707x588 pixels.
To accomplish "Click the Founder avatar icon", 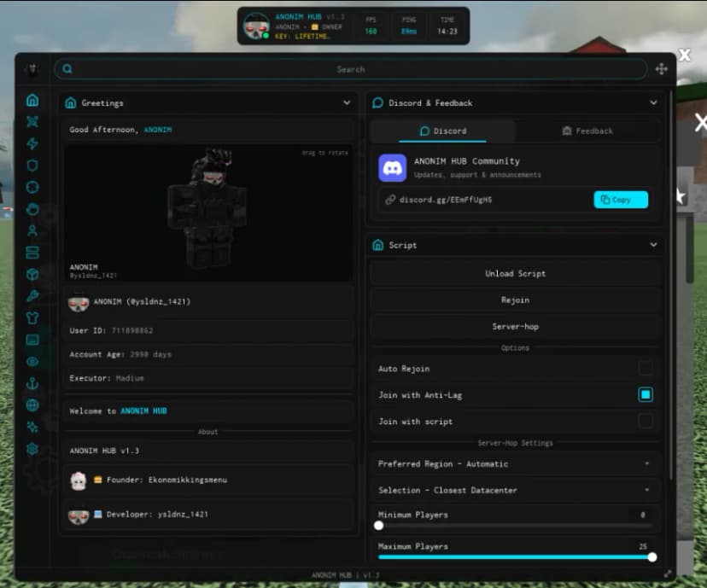I will click(79, 480).
